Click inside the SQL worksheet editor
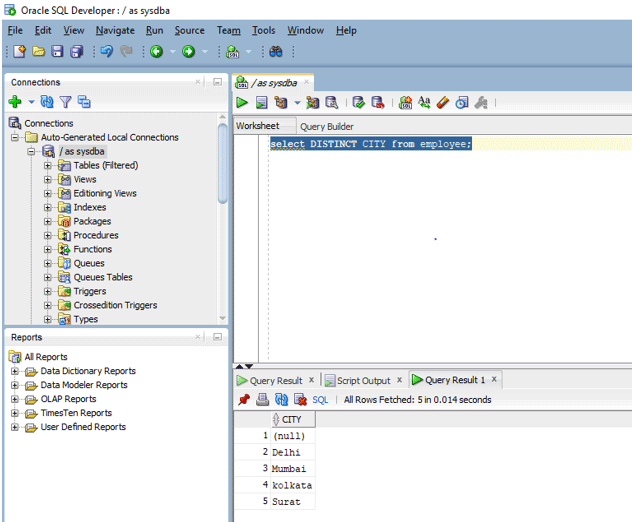The image size is (632, 522). [450, 250]
